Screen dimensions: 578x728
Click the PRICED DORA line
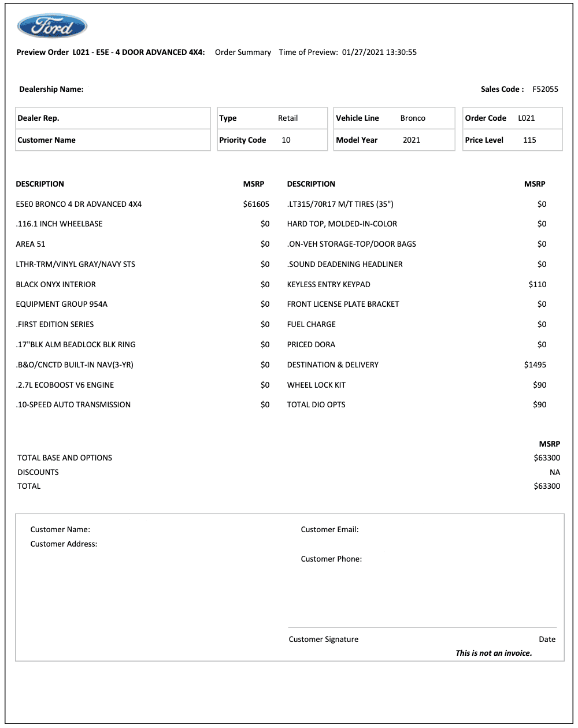click(311, 344)
